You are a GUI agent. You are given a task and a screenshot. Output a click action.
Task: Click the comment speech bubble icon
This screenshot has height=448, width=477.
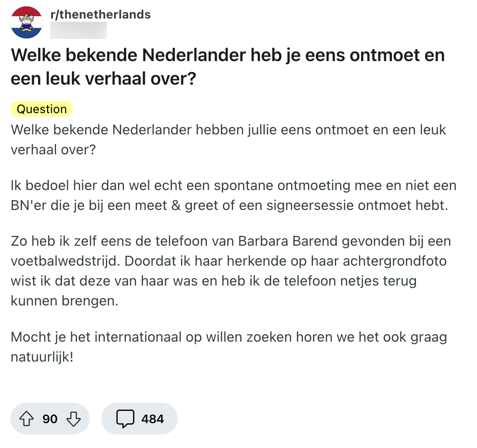tap(125, 419)
